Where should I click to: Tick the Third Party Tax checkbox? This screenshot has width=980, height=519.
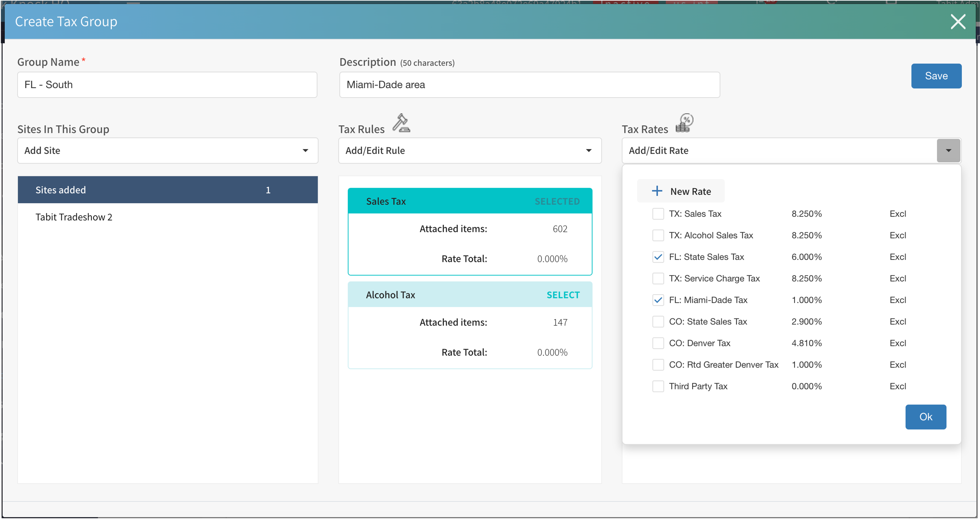tap(658, 386)
